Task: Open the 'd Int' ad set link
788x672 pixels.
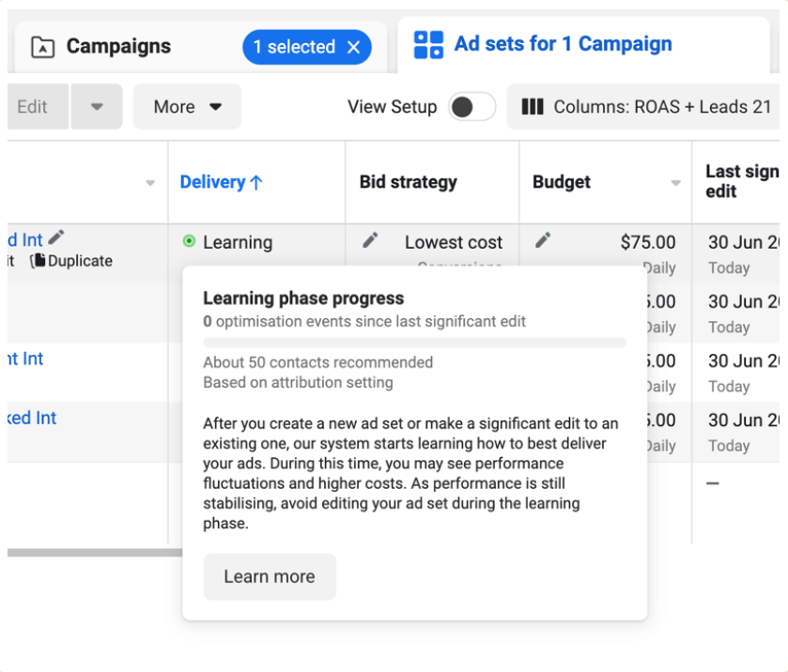Action: tap(25, 240)
